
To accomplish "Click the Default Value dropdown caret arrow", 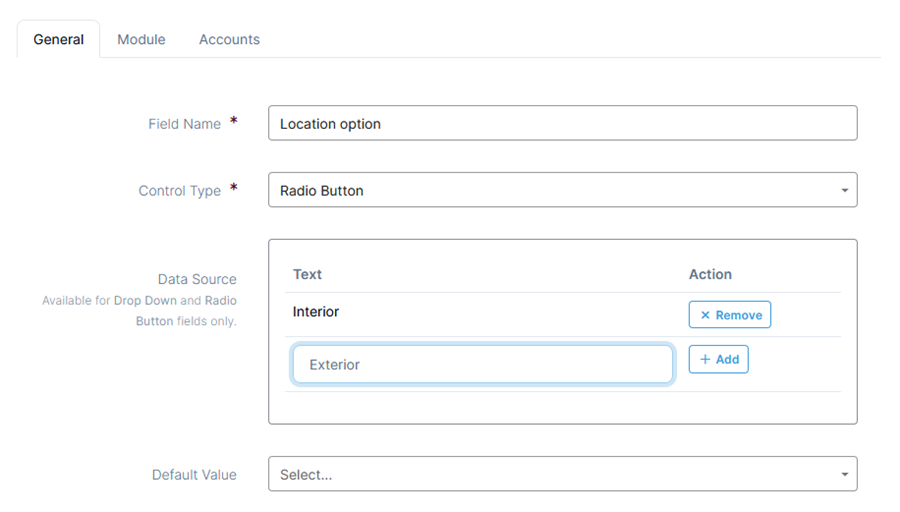I will click(844, 475).
